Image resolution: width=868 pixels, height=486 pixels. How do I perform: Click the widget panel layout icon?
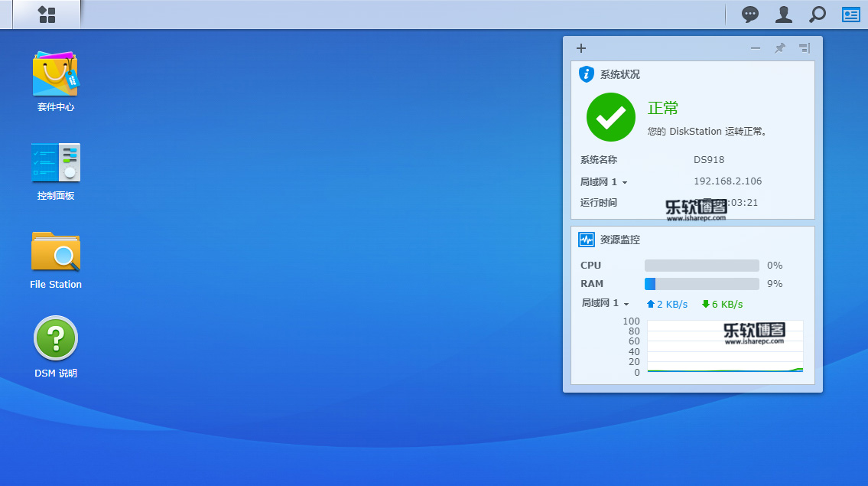click(x=805, y=48)
